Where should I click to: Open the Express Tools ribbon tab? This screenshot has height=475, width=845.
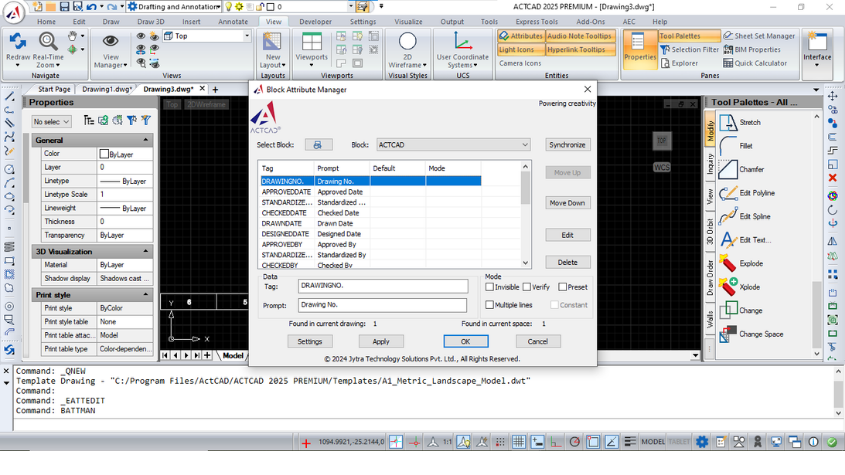click(536, 22)
